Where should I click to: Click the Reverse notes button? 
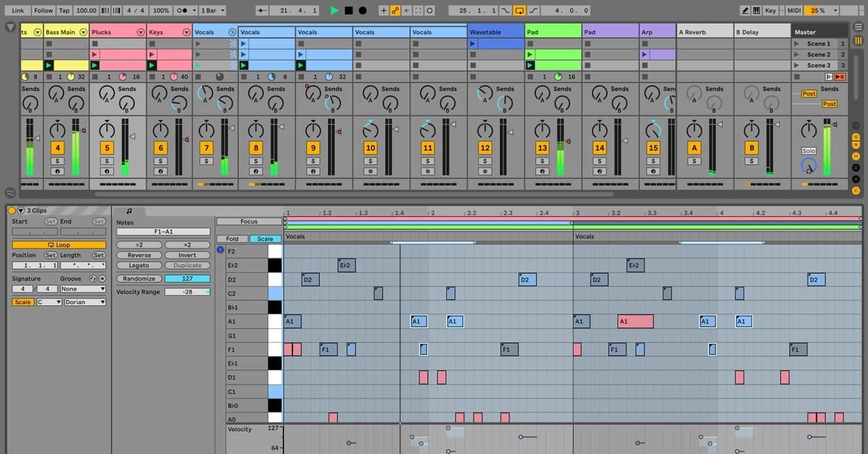pyautogui.click(x=139, y=255)
